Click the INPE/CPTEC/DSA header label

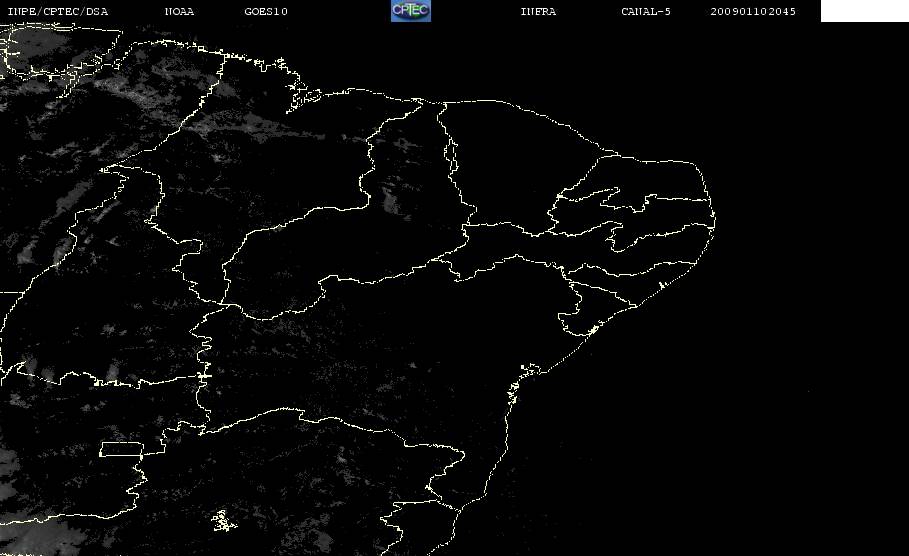coord(57,12)
